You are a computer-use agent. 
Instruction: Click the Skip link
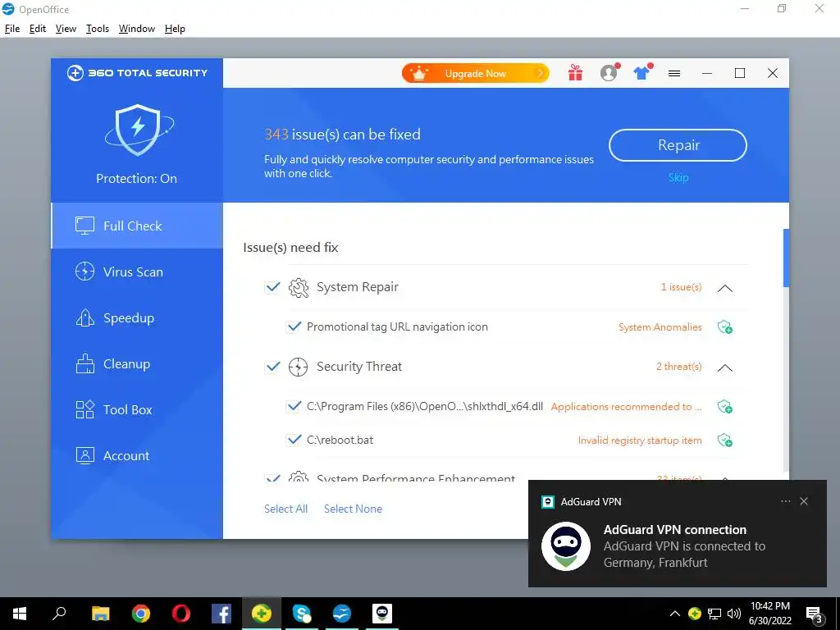(x=678, y=177)
